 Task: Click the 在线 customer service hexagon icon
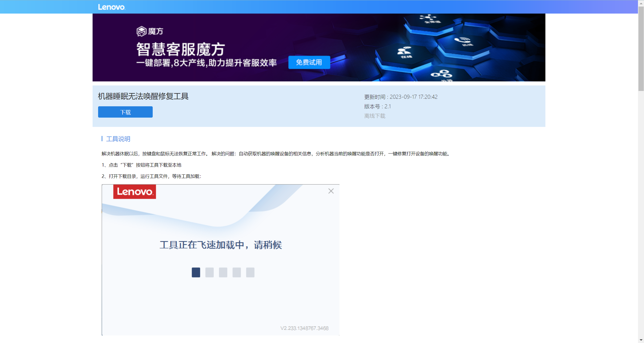pos(404,52)
